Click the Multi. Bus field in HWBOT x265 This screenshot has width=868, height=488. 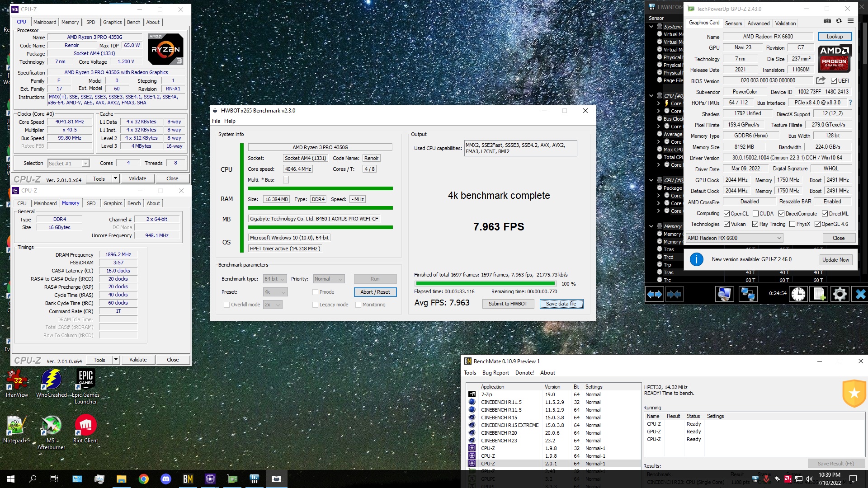tap(286, 180)
